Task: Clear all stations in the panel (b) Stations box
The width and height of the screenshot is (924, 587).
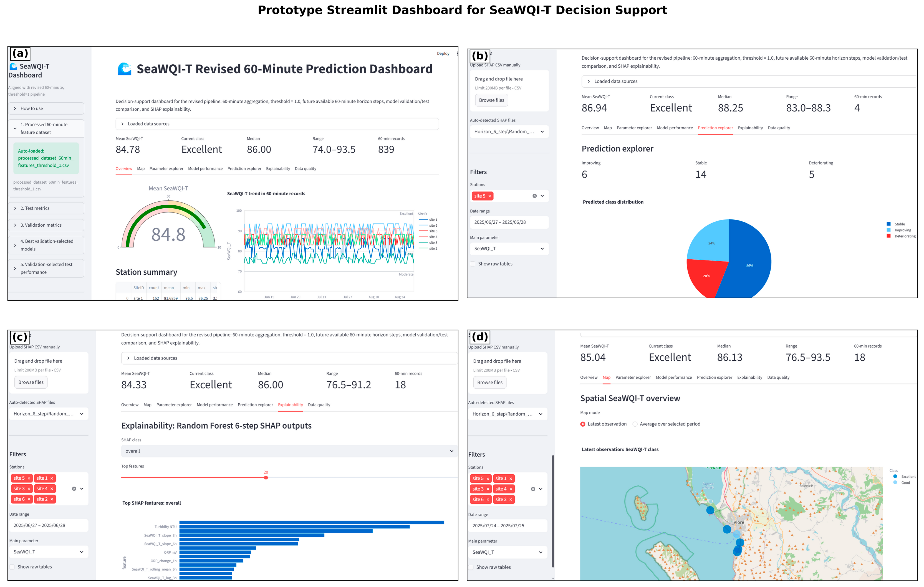Action: coord(534,196)
